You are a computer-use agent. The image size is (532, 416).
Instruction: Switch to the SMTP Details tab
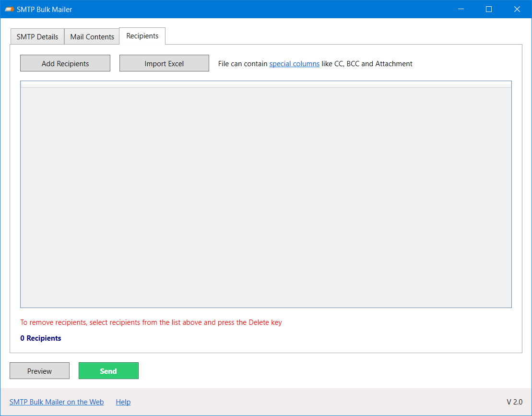37,36
